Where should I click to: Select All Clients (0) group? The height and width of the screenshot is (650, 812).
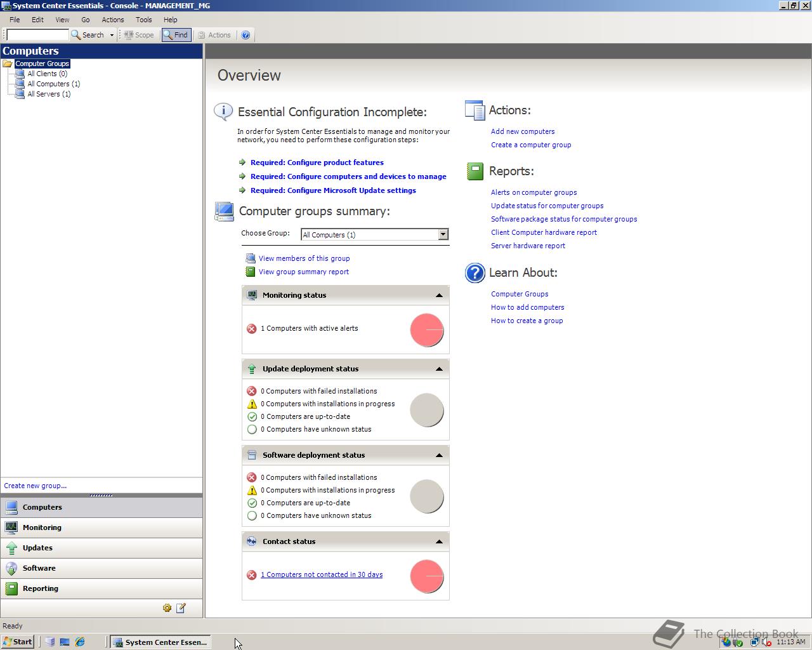(47, 74)
